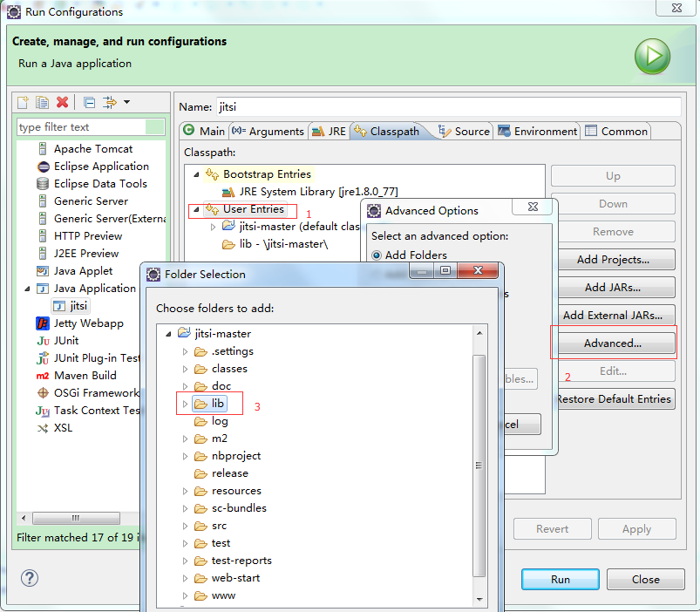Click the Folder Selection scrollbar down arrow
The height and width of the screenshot is (612, 700).
[479, 599]
